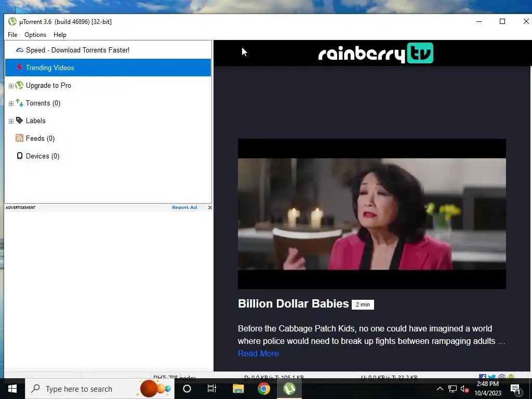Expand the Upgrade to Pro node
This screenshot has height=399, width=532.
coord(11,86)
